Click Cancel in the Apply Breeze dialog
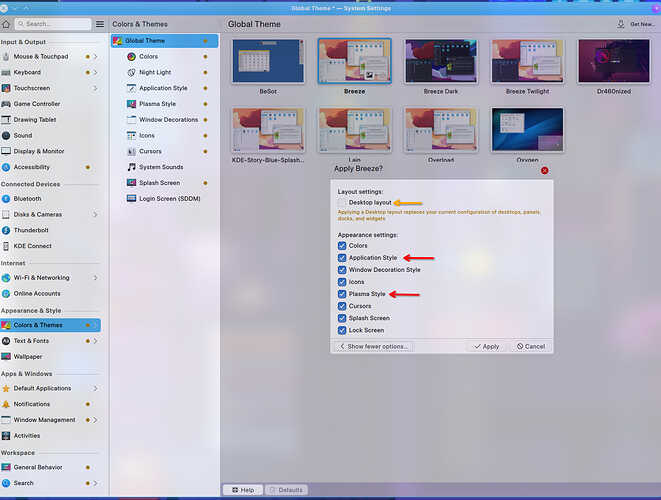This screenshot has width=661, height=500. [531, 347]
